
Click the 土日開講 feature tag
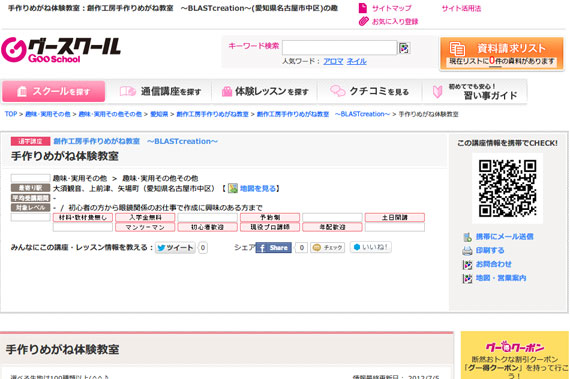point(395,218)
